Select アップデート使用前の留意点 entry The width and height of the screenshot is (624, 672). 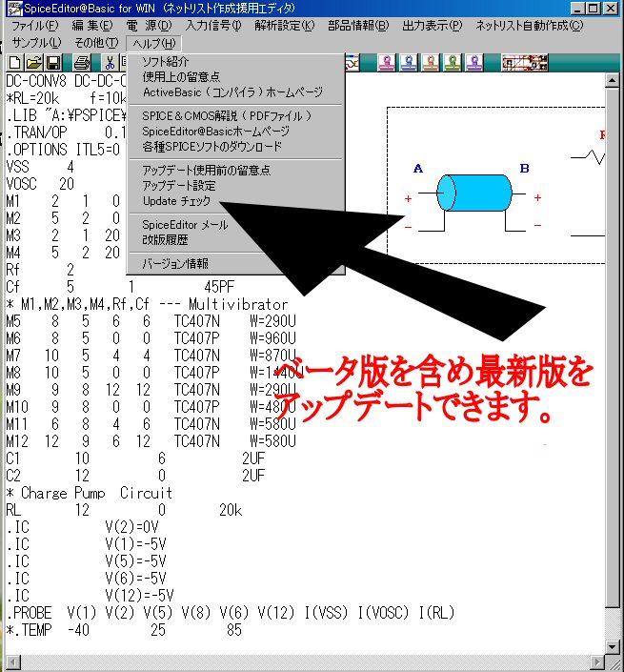coord(235,170)
